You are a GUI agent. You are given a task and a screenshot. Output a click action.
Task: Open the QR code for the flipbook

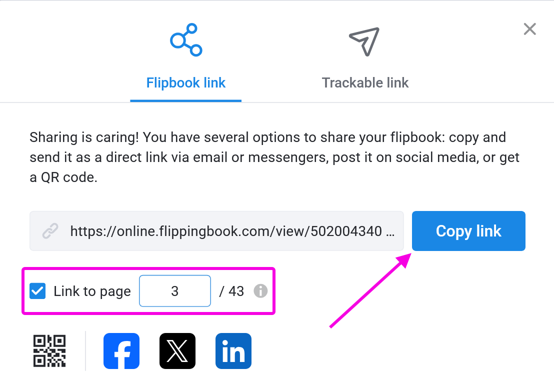click(49, 351)
